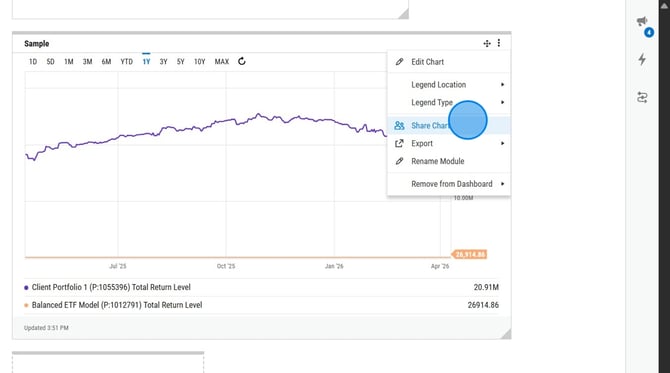Click the orange 26,914.86 axis value flag
This screenshot has height=373, width=670.
(470, 255)
